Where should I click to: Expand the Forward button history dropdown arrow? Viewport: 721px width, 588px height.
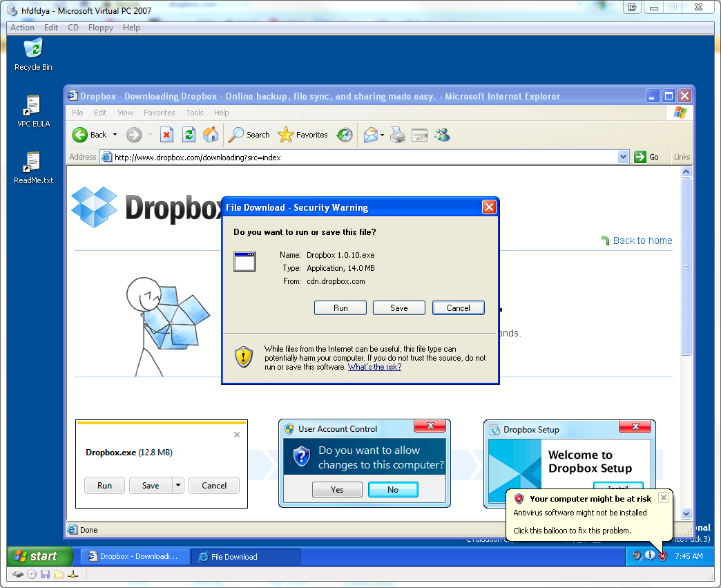tap(150, 135)
